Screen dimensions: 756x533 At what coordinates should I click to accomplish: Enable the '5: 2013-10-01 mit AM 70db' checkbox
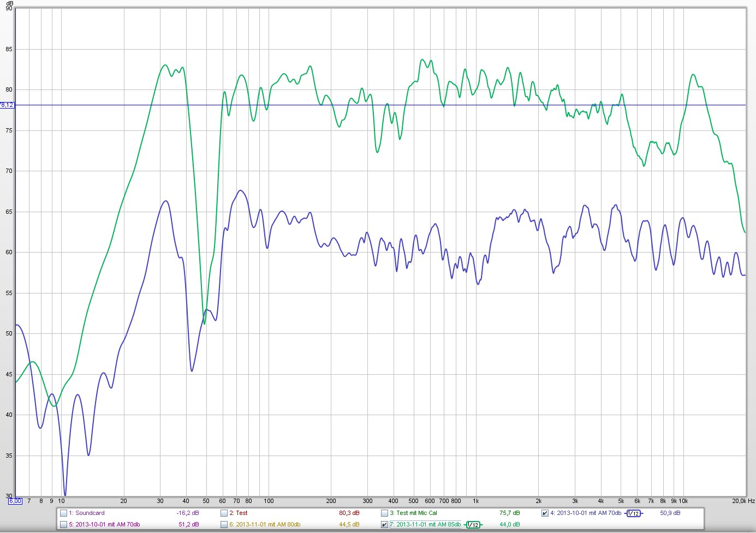[x=64, y=525]
